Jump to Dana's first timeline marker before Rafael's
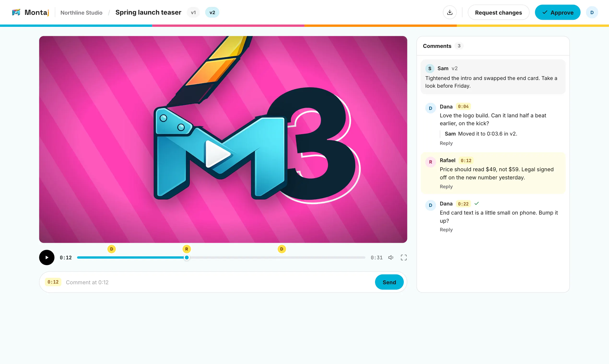The width and height of the screenshot is (609, 364). pos(111,249)
